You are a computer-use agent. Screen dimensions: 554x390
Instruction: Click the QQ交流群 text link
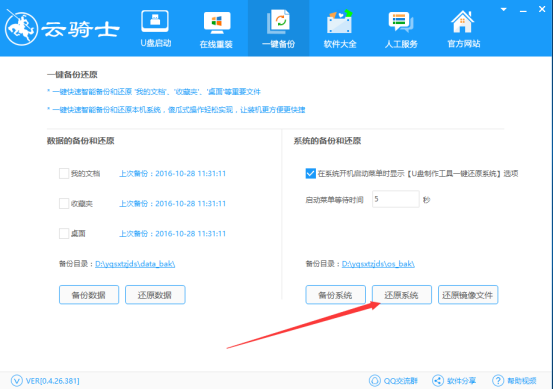click(401, 381)
